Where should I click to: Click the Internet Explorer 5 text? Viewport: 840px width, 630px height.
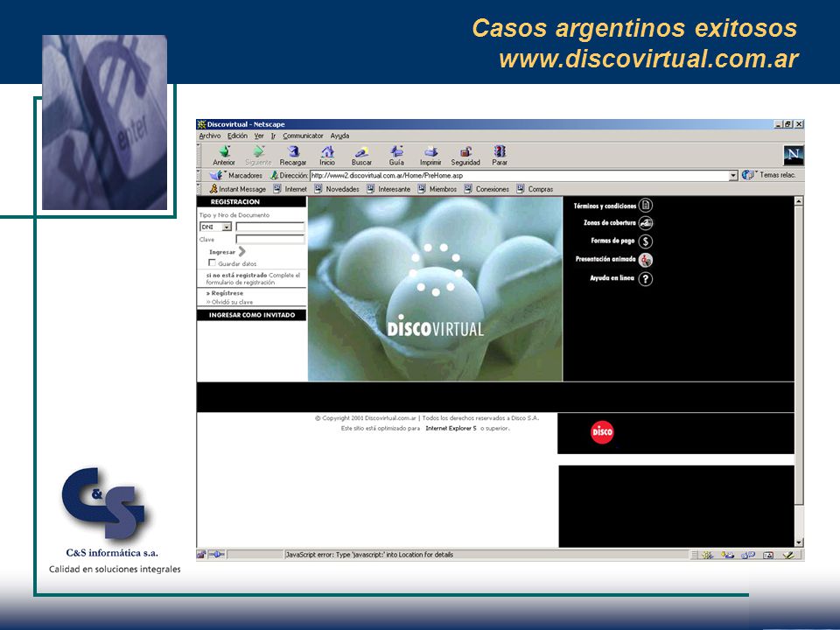pyautogui.click(x=451, y=429)
